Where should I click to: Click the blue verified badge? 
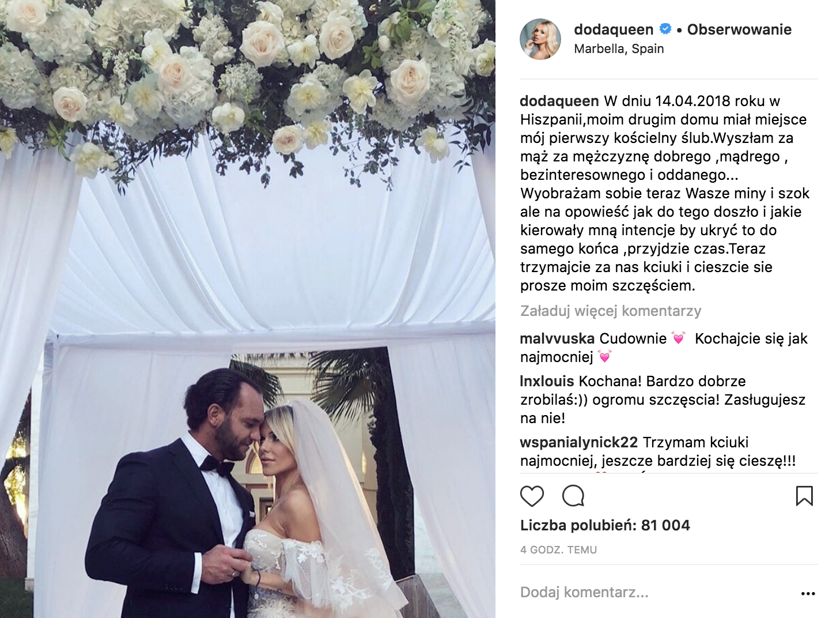point(665,29)
